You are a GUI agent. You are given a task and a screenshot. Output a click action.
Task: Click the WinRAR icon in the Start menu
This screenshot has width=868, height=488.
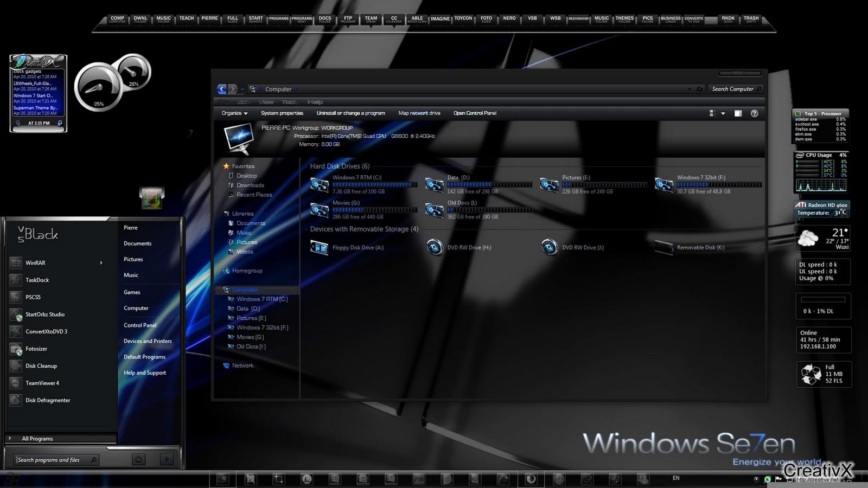click(x=16, y=263)
